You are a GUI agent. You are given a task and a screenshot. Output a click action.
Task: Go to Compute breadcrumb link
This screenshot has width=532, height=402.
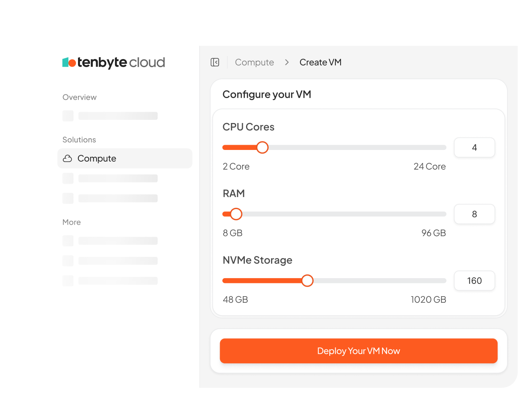pyautogui.click(x=255, y=62)
